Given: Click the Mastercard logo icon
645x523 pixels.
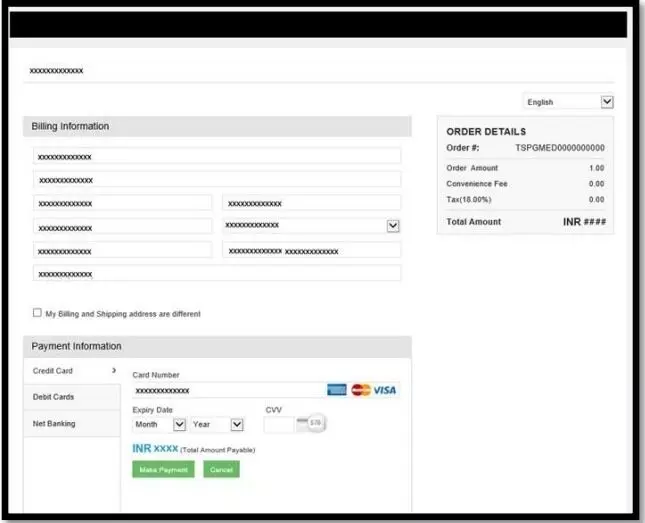Looking at the screenshot, I should (361, 390).
